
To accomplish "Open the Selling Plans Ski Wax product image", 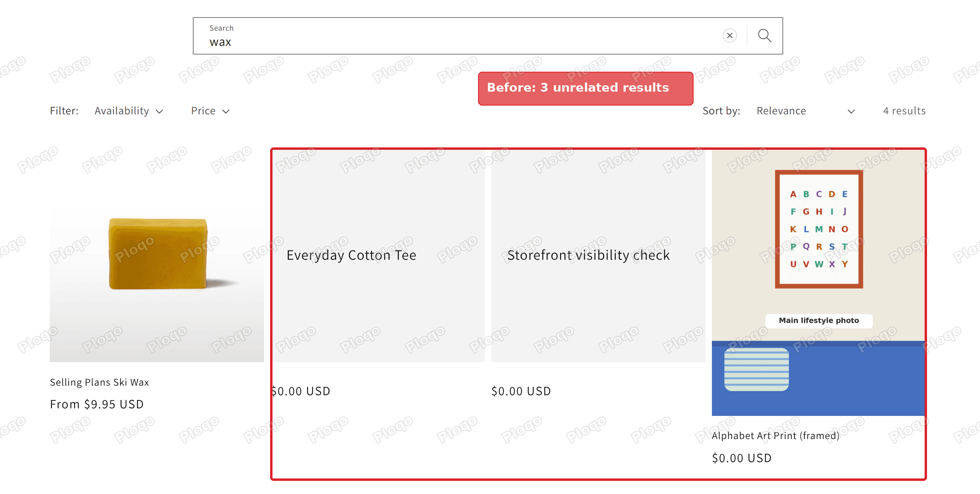I will click(157, 255).
